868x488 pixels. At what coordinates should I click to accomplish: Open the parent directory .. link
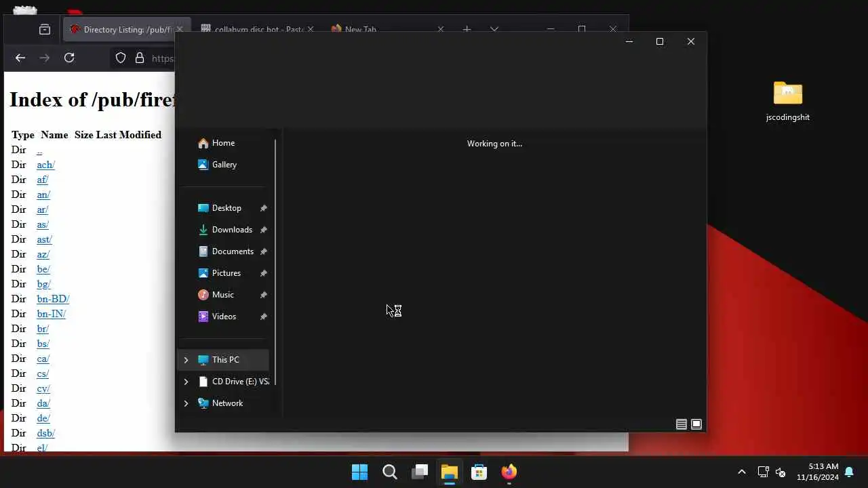click(x=39, y=150)
